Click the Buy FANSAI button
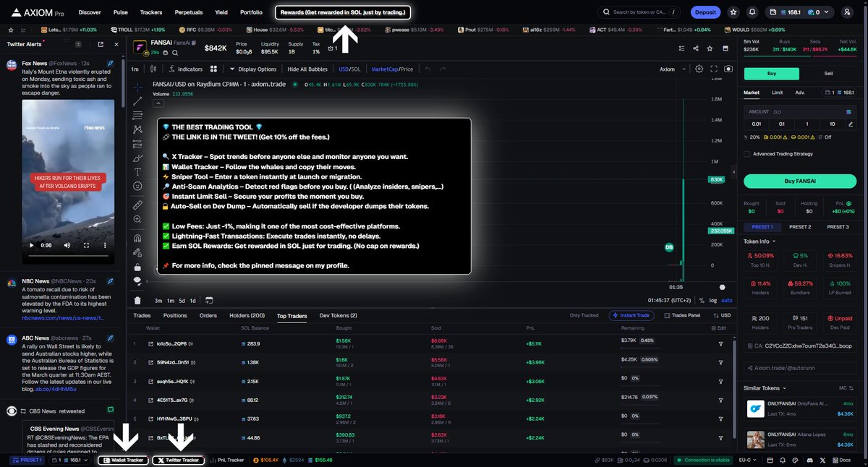The image size is (868, 467). [x=800, y=181]
